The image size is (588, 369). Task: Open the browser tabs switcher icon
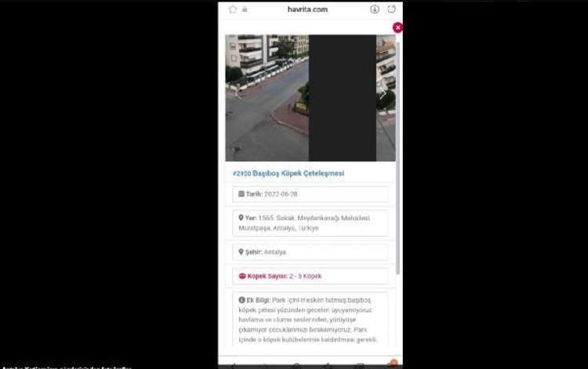click(391, 9)
